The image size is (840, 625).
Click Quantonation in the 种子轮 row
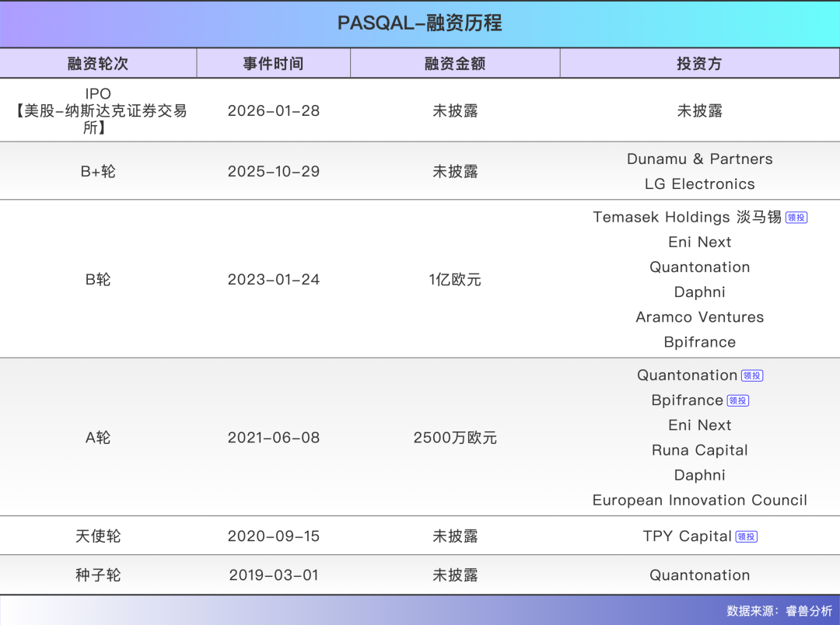point(700,575)
